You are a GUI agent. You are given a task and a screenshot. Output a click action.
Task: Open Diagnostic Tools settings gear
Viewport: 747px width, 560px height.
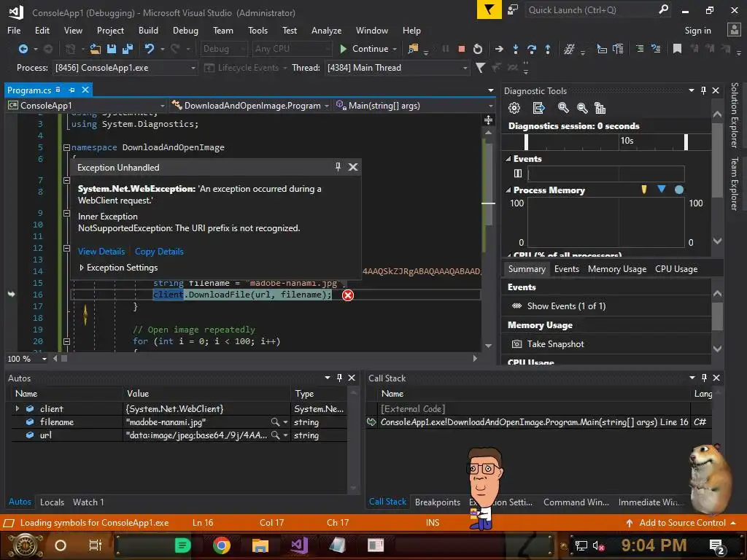click(514, 108)
